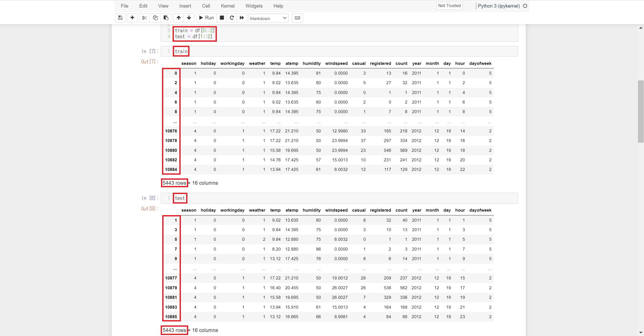Click the scroll-down arrow of the scrollbar

[640, 332]
